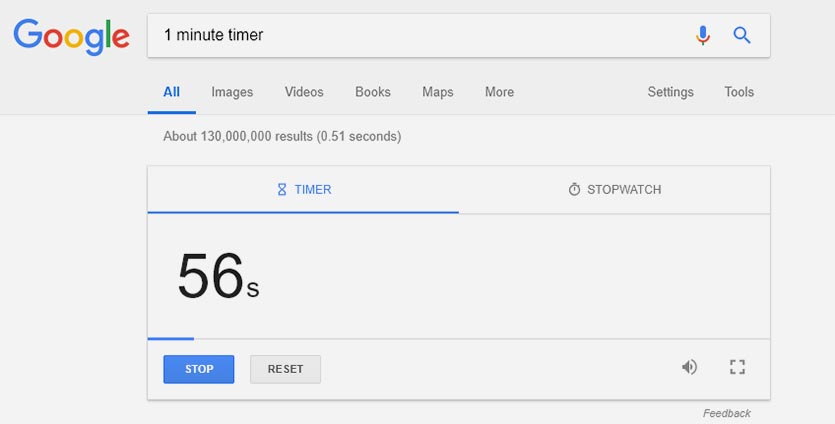Go to the Books results tab
Screen dimensions: 835x424
click(373, 92)
